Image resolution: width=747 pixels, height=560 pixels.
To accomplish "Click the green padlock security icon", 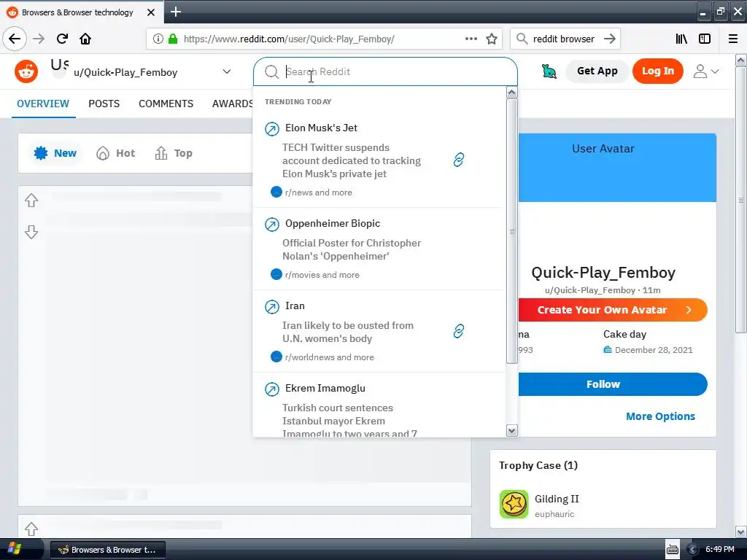I will pyautogui.click(x=173, y=39).
